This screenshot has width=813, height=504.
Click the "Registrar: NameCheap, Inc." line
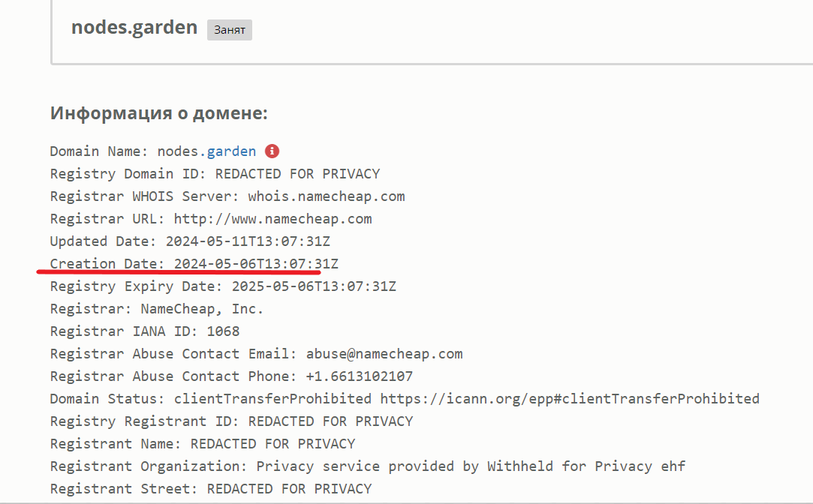tap(157, 309)
